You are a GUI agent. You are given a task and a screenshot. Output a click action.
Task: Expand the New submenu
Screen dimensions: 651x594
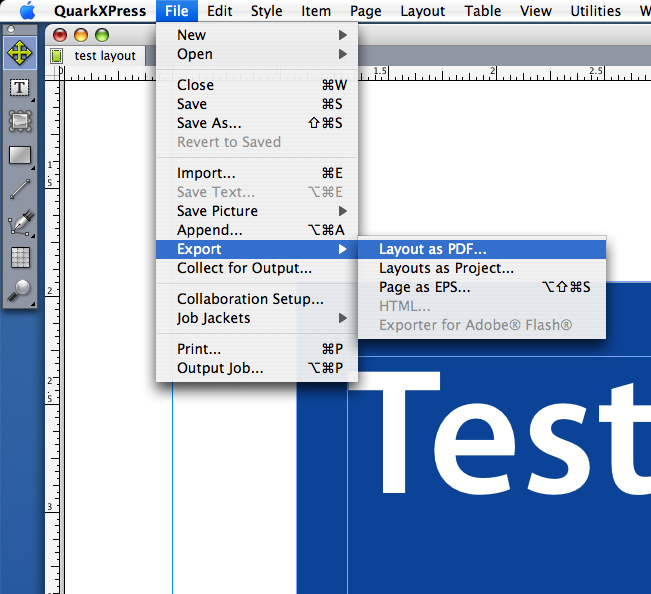pyautogui.click(x=257, y=35)
